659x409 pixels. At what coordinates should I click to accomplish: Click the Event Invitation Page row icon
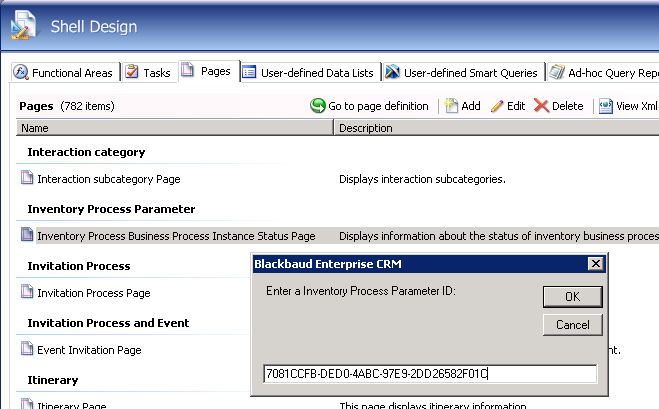click(27, 348)
